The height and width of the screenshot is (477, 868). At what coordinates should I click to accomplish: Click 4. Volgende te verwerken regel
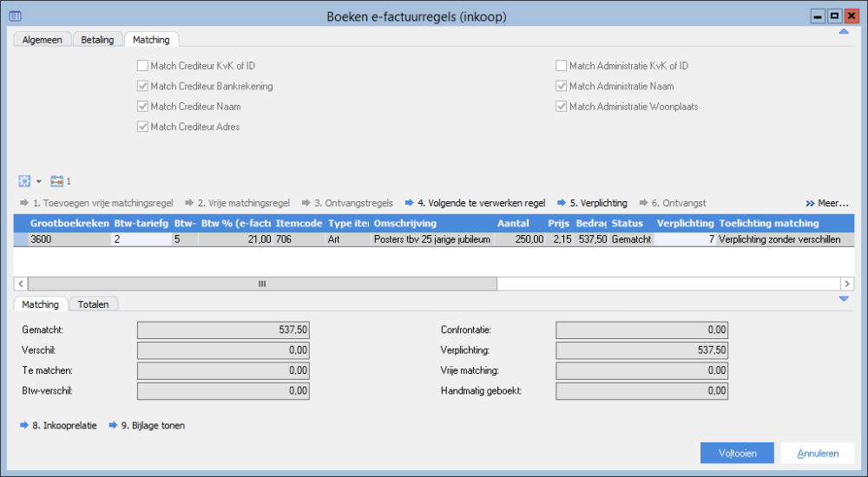(x=475, y=203)
